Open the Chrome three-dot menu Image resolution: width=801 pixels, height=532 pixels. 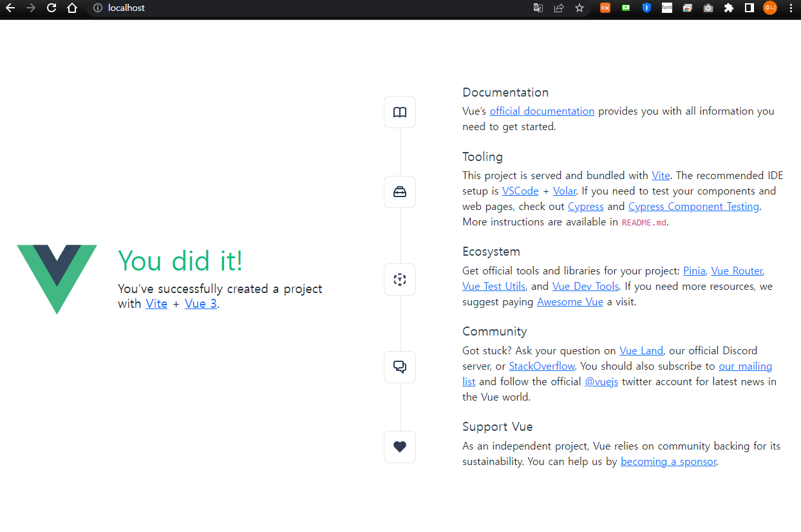[791, 8]
